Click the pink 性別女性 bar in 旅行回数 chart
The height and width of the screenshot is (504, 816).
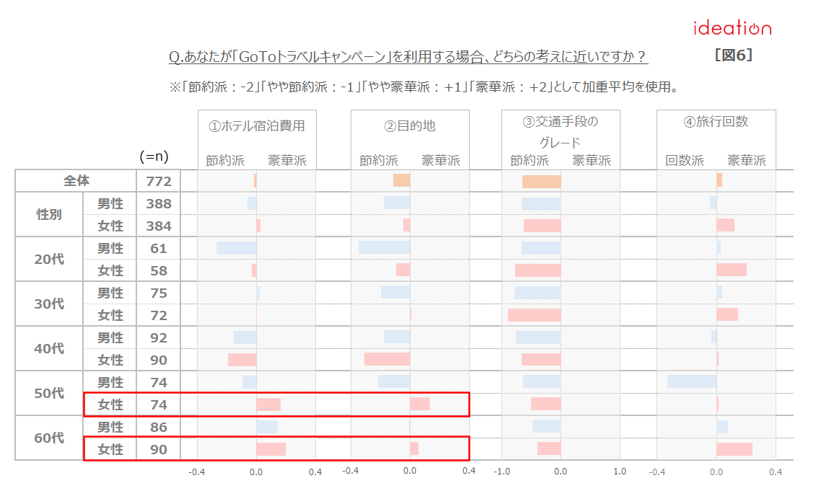click(725, 225)
